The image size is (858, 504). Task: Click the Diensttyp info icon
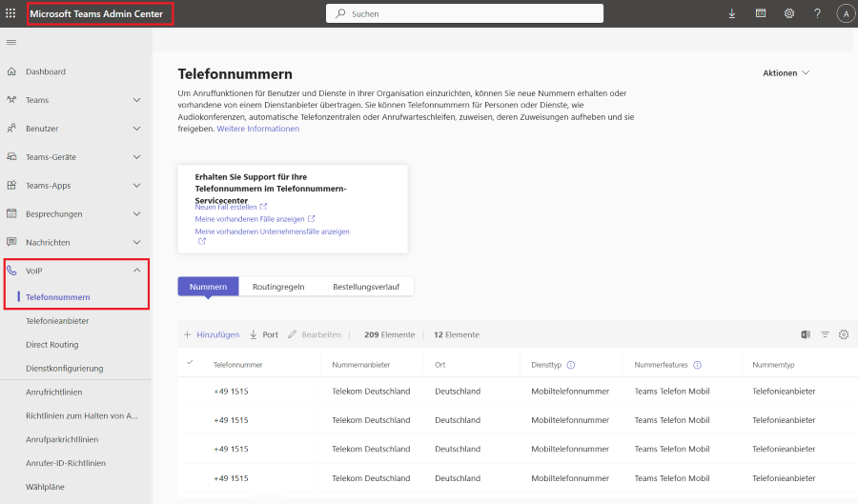tap(571, 365)
